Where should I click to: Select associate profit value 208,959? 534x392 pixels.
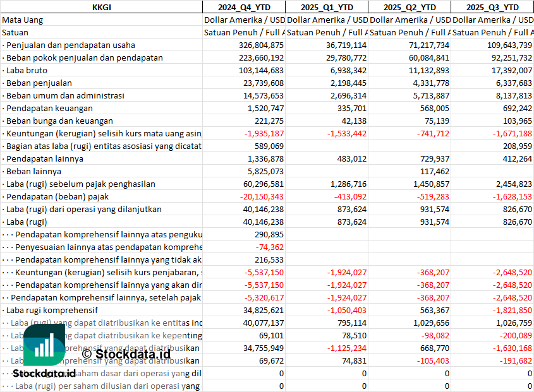pyautogui.click(x=518, y=146)
